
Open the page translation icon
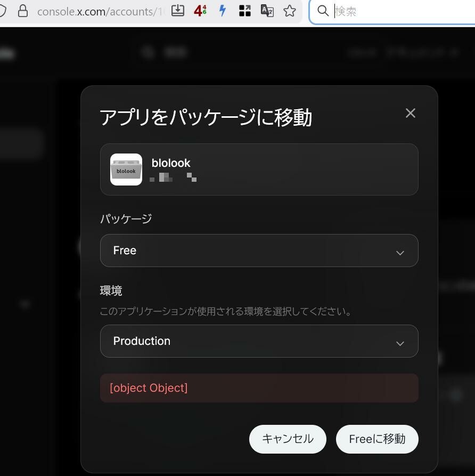coord(267,11)
